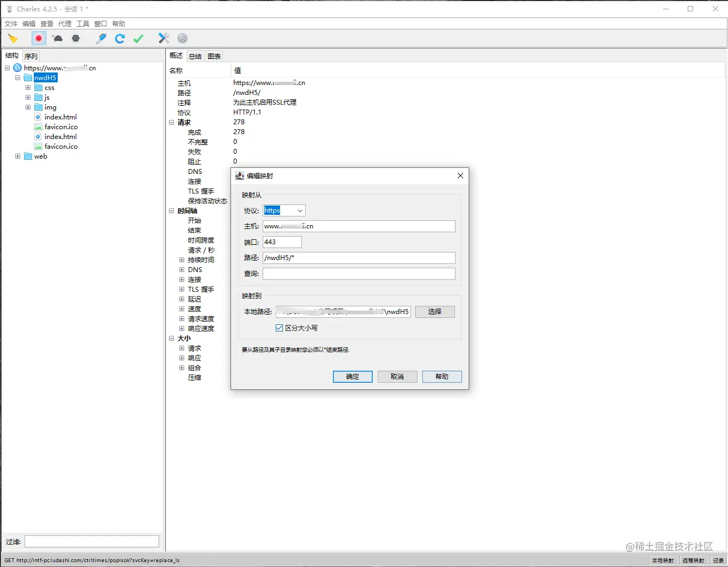
Task: Click the 帮助 button in the dialog
Action: (x=442, y=377)
